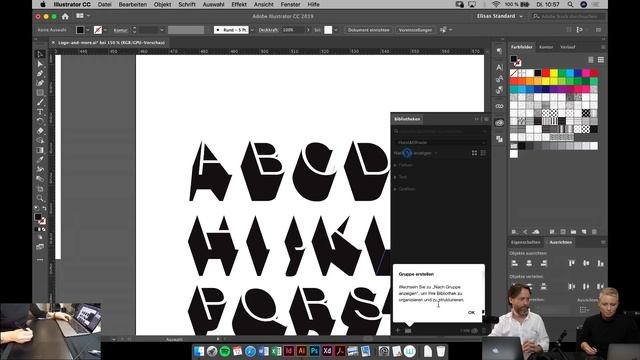Image resolution: width=640 pixels, height=360 pixels.
Task: Expand the Farben group in Bibliotheken
Action: click(x=395, y=165)
